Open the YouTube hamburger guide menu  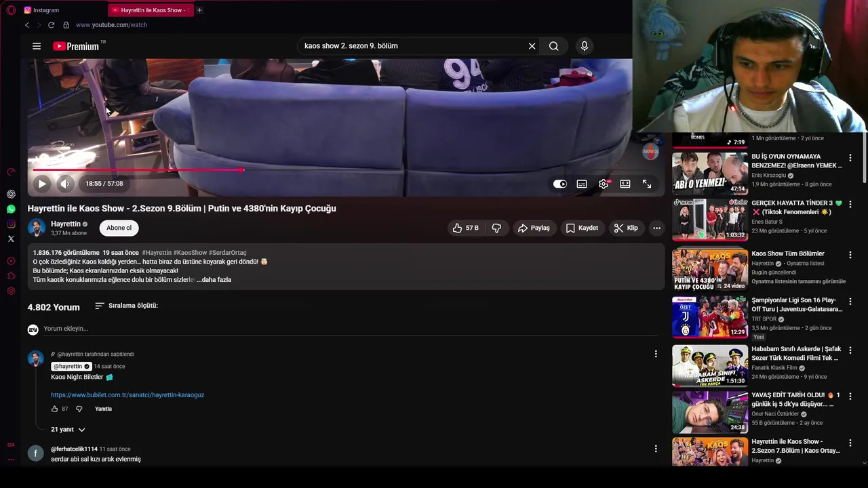click(37, 46)
